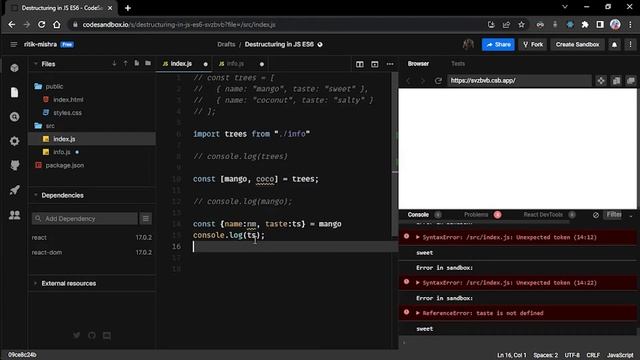Click the Spaces: 2 indentation status item
The image size is (640, 360).
pyautogui.click(x=545, y=355)
